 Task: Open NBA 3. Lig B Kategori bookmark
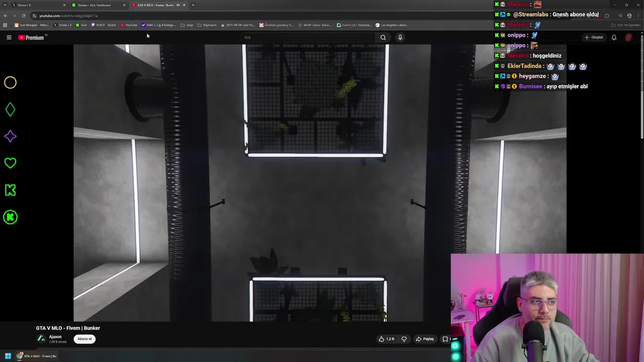pos(159,25)
